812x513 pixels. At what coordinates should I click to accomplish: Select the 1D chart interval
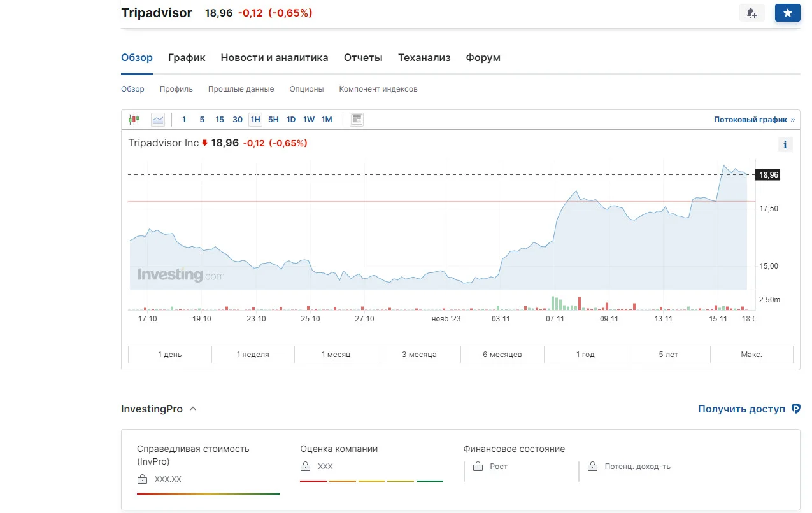click(291, 119)
